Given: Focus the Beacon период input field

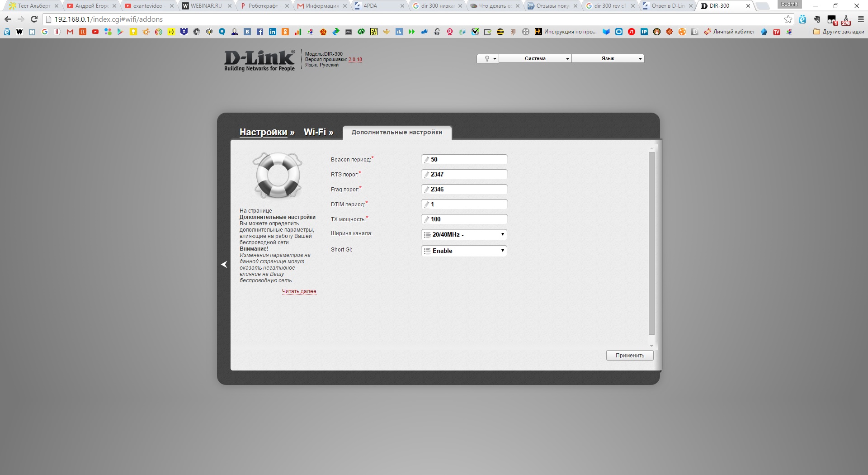Looking at the screenshot, I should coord(464,159).
